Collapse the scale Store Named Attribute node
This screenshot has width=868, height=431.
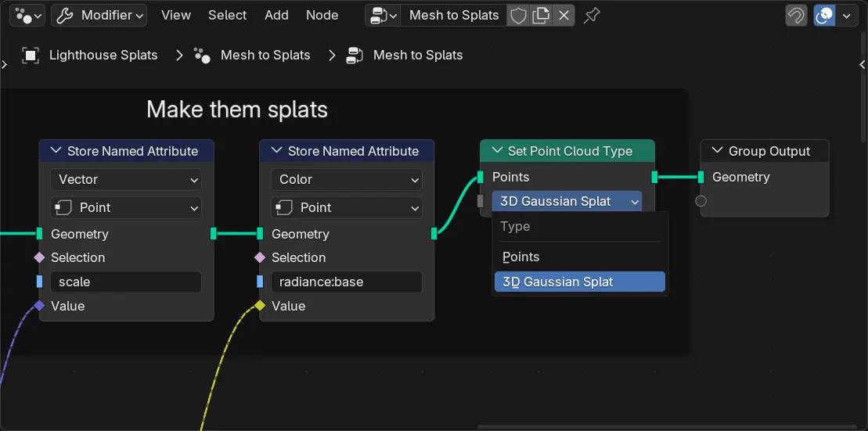pos(56,151)
